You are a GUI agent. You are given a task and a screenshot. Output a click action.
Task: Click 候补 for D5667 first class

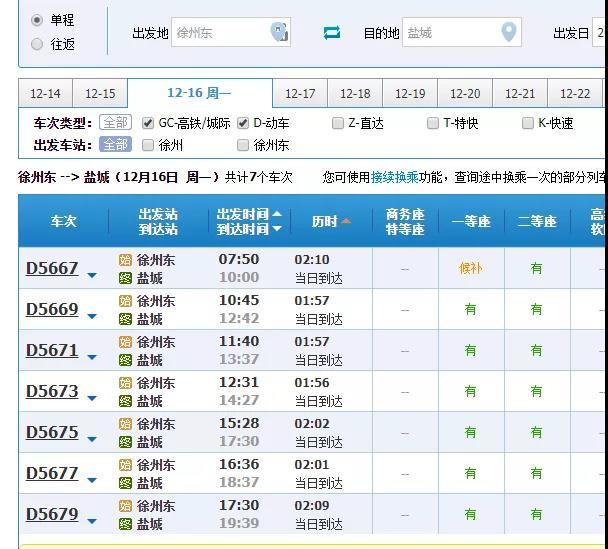point(471,268)
